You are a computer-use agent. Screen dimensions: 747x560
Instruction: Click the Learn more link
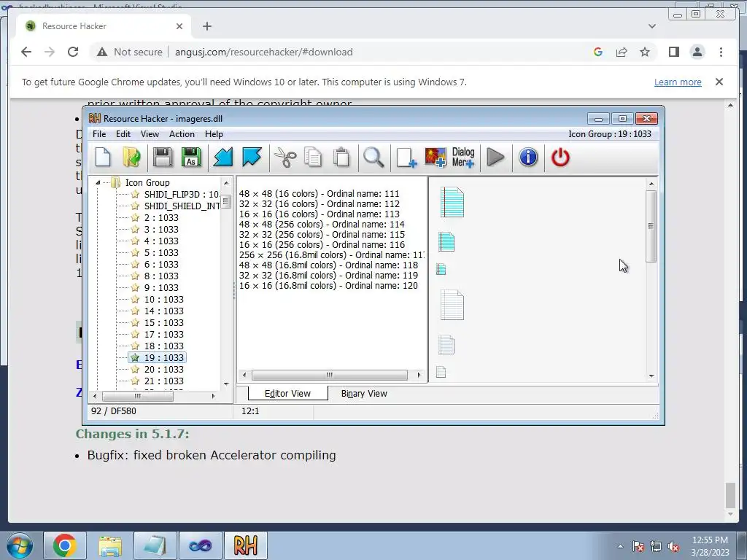pyautogui.click(x=678, y=82)
